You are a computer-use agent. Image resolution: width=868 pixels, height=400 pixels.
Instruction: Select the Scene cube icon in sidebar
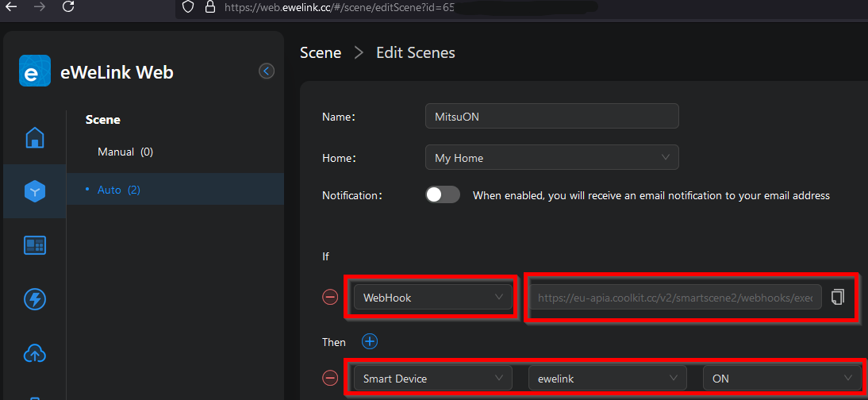[35, 191]
